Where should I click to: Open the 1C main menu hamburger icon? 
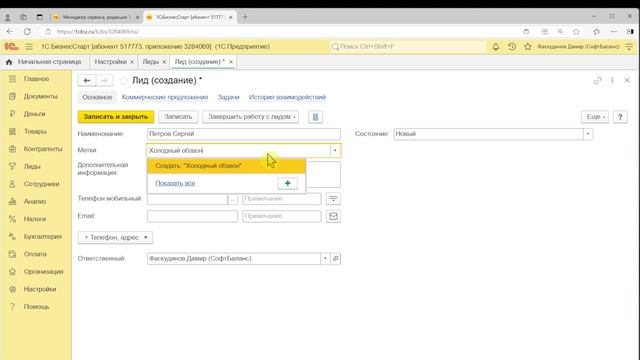[x=29, y=47]
